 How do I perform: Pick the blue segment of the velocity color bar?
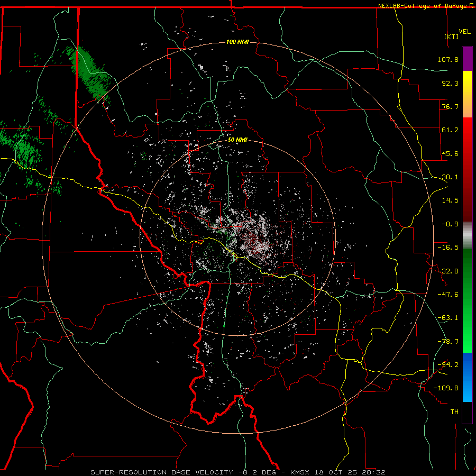pos(467,377)
